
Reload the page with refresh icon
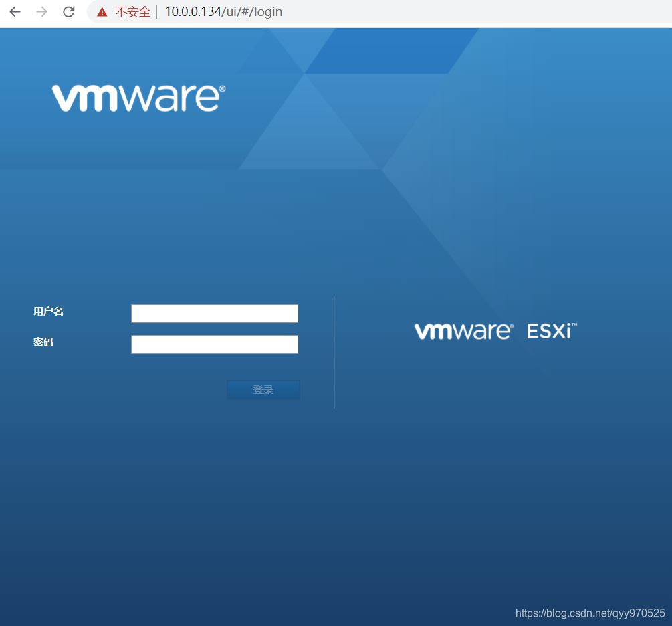(69, 12)
